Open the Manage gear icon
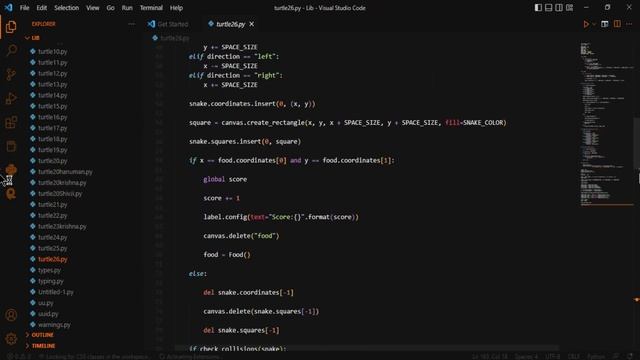Screen dimensions: 640x360 pos(11,339)
